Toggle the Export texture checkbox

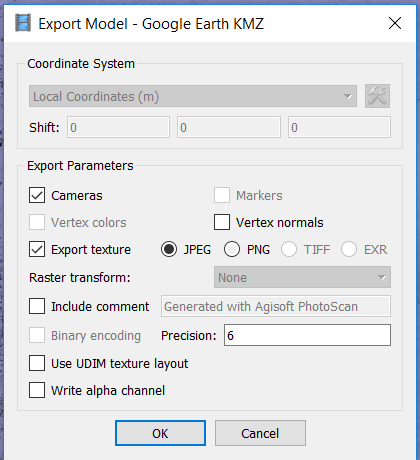tap(37, 249)
